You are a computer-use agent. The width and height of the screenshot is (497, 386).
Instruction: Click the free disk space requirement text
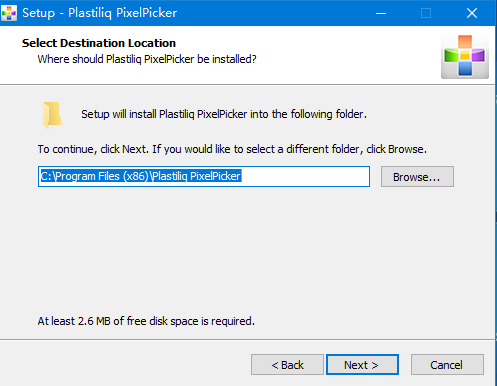click(x=146, y=321)
